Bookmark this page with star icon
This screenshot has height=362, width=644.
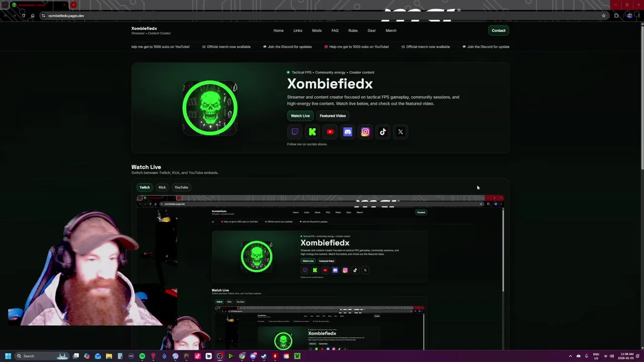[x=604, y=16]
